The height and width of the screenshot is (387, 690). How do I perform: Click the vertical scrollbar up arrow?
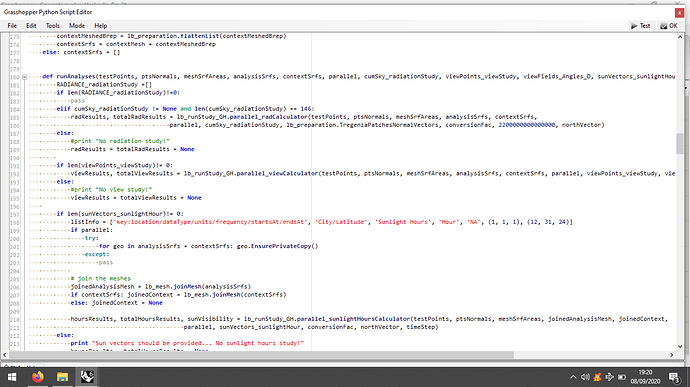coord(680,37)
